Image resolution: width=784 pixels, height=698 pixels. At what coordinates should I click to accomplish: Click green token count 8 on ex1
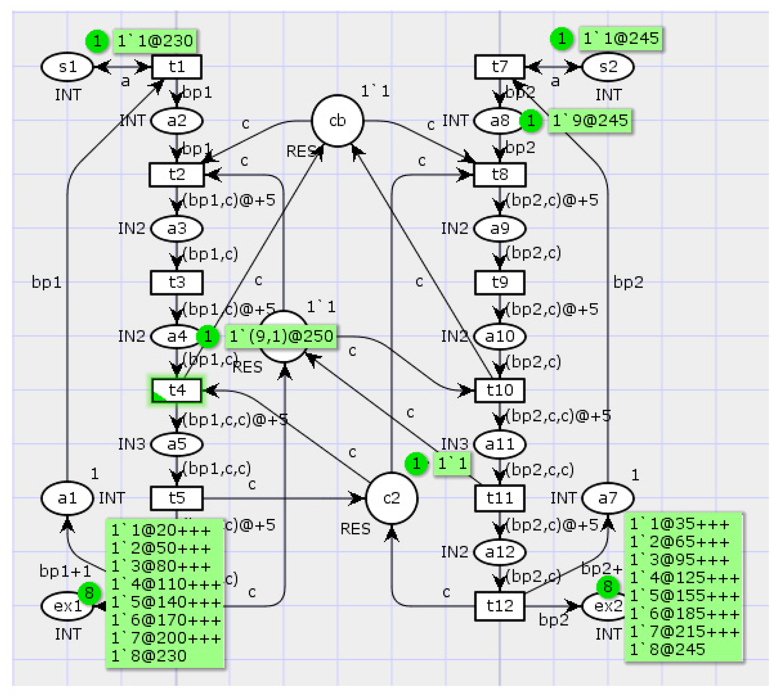point(89,593)
